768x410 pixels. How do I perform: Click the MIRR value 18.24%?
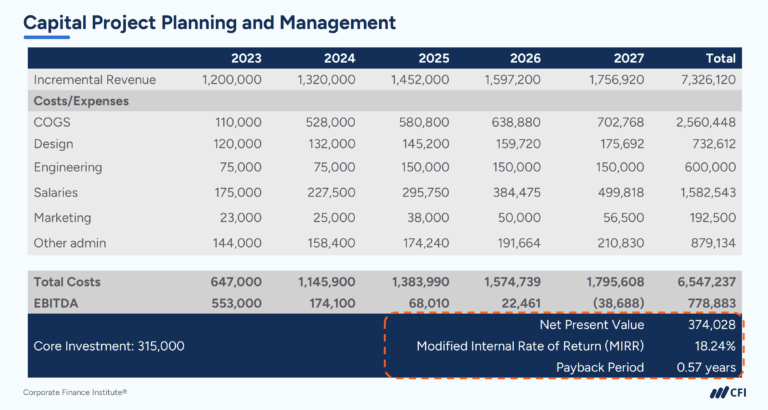tap(715, 346)
